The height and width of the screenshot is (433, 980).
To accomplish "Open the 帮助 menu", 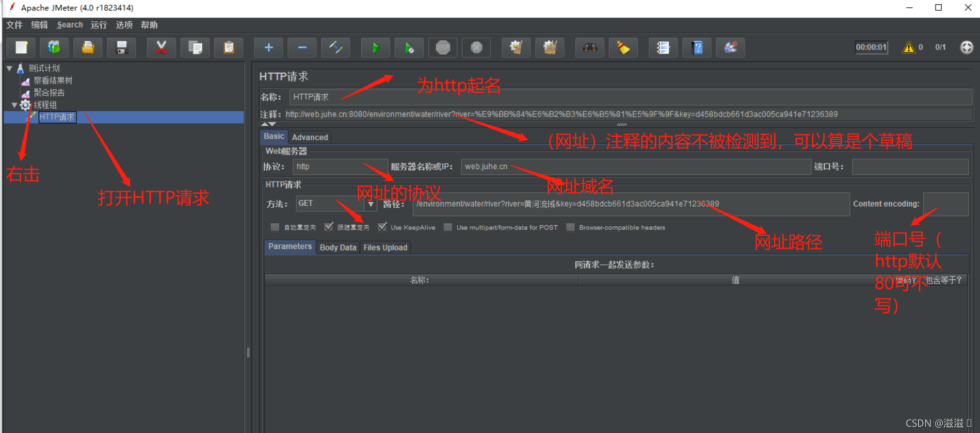I will click(x=149, y=25).
